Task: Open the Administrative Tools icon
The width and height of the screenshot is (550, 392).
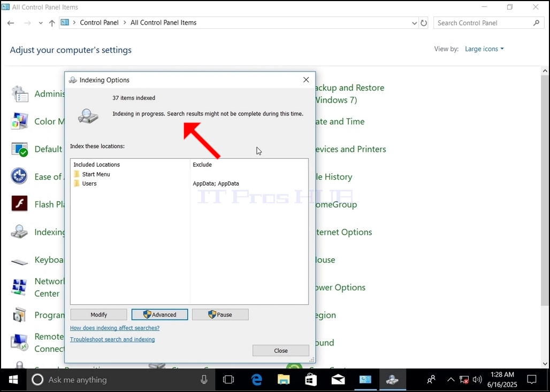Action: (x=20, y=94)
